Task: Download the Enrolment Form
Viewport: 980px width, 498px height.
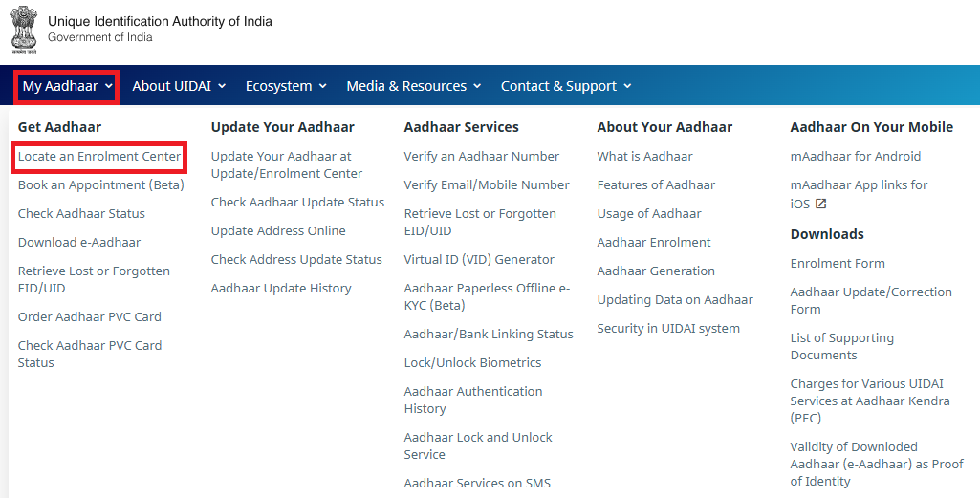Action: (838, 264)
